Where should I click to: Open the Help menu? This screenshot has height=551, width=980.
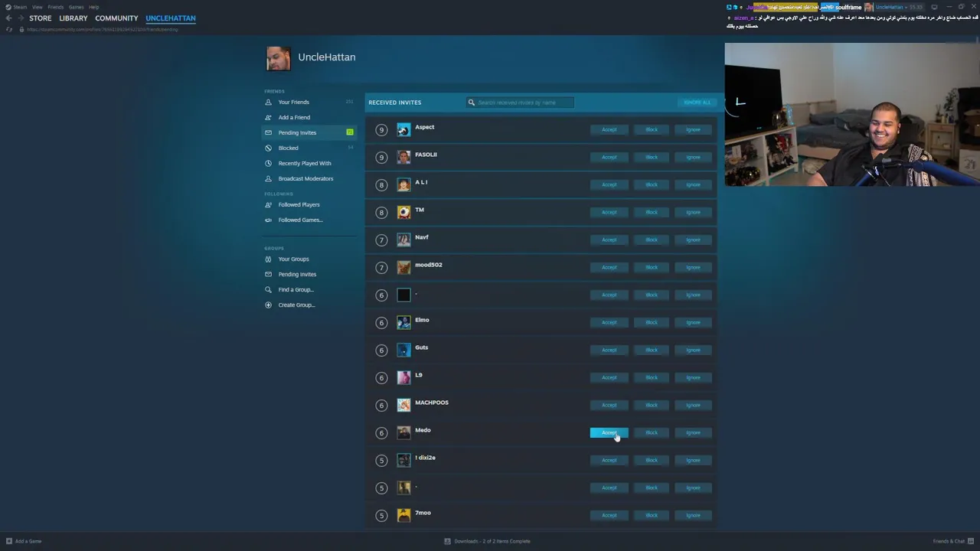93,7
